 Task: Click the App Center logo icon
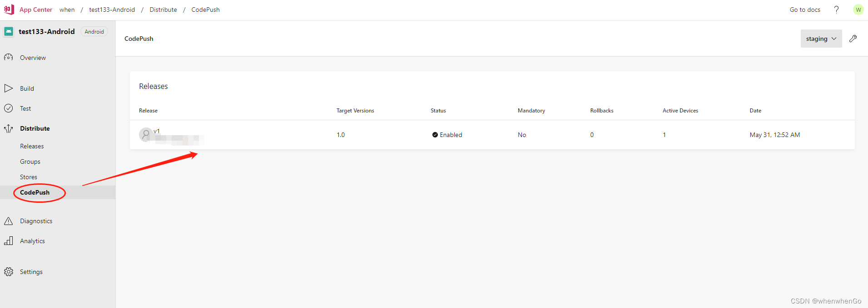(9, 9)
